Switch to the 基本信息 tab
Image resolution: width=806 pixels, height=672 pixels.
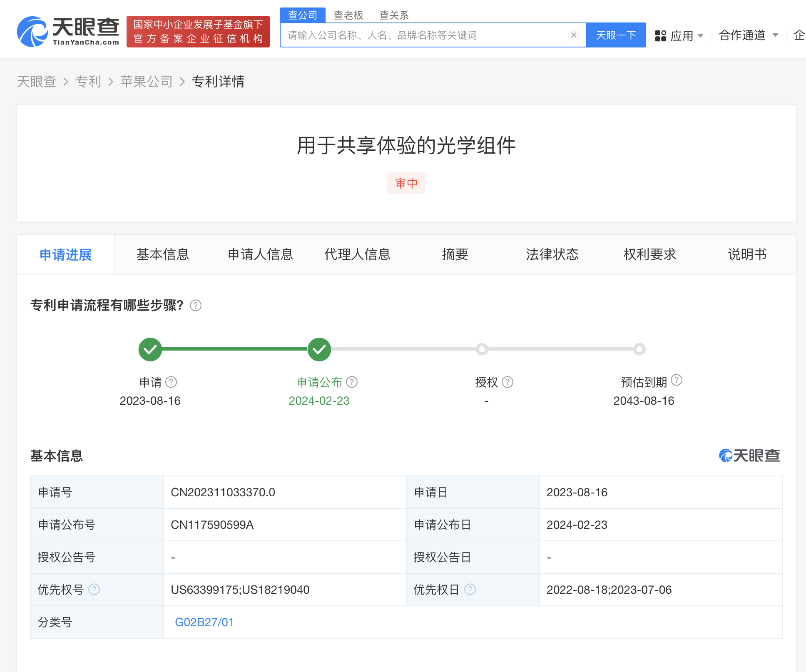point(162,254)
